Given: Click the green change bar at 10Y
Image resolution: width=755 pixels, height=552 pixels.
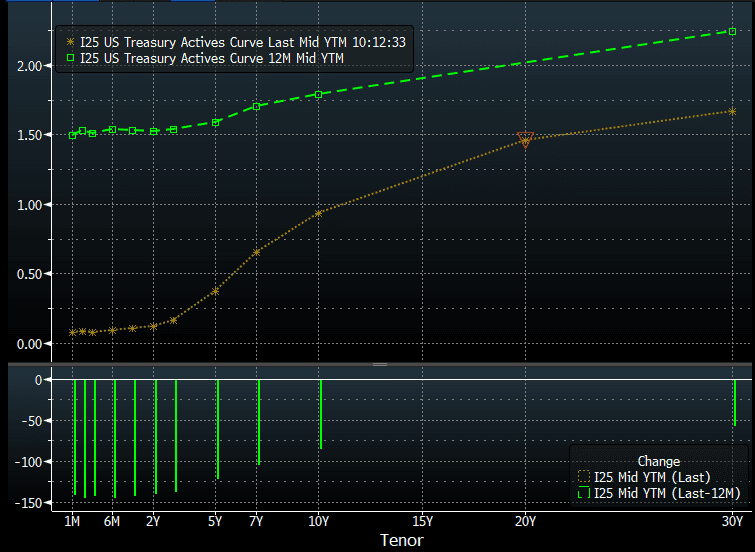Looking at the screenshot, I should 321,414.
